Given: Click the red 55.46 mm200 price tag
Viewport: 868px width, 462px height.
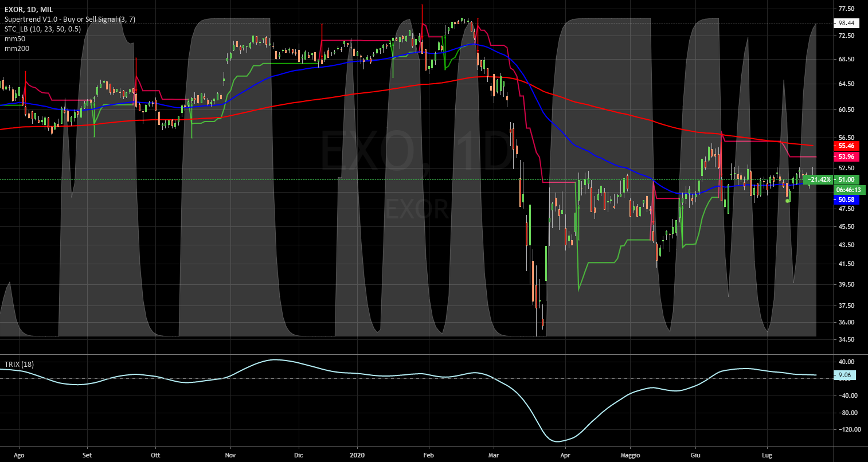Looking at the screenshot, I should 846,146.
